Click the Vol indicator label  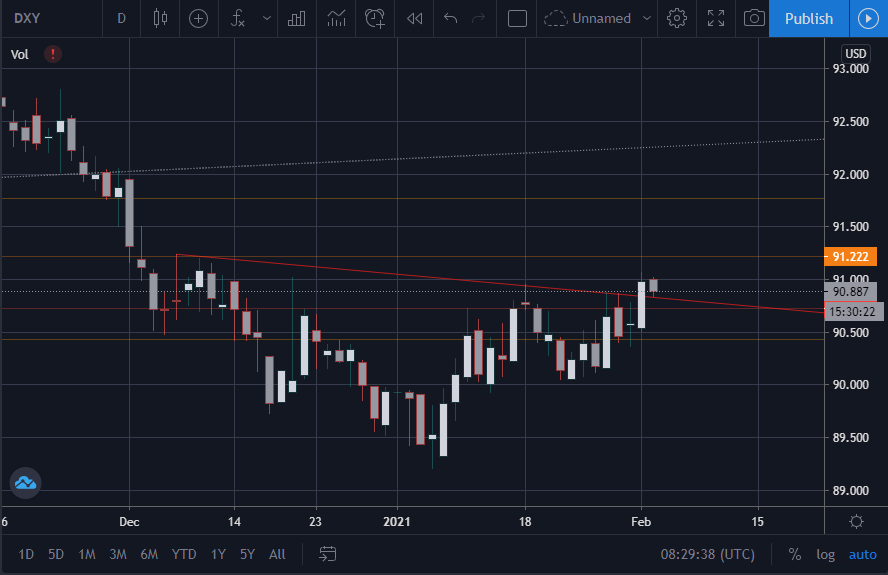tap(20, 54)
